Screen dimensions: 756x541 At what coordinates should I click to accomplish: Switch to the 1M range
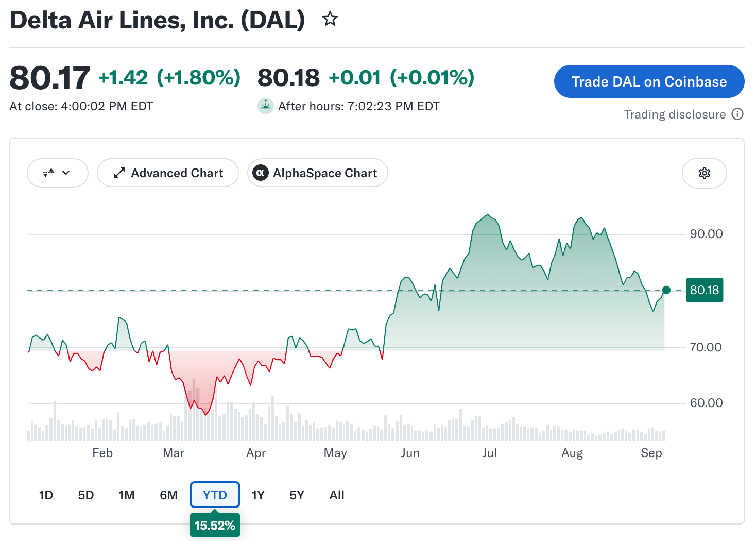pos(127,495)
